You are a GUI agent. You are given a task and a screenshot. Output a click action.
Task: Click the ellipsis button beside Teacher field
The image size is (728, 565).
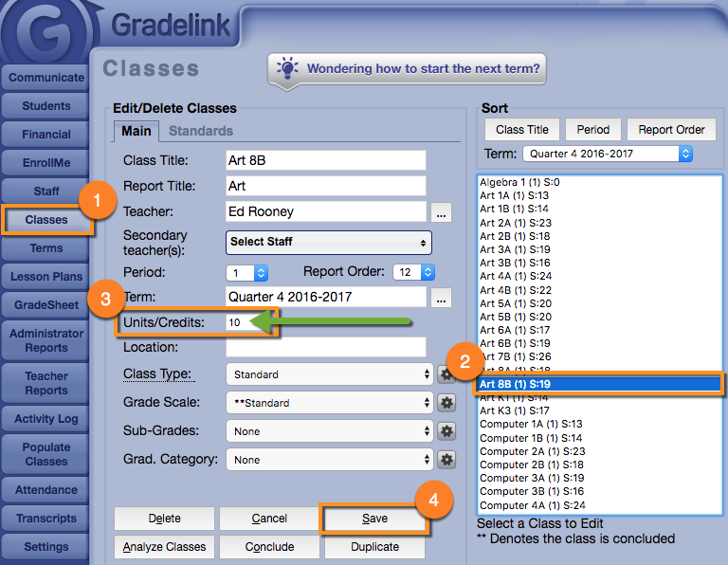pyautogui.click(x=442, y=211)
